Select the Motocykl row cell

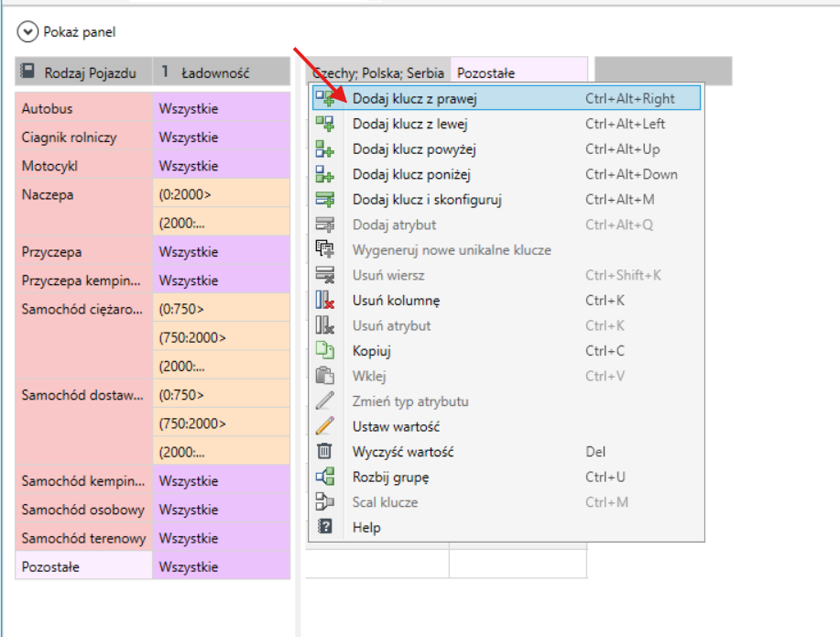click(x=84, y=165)
